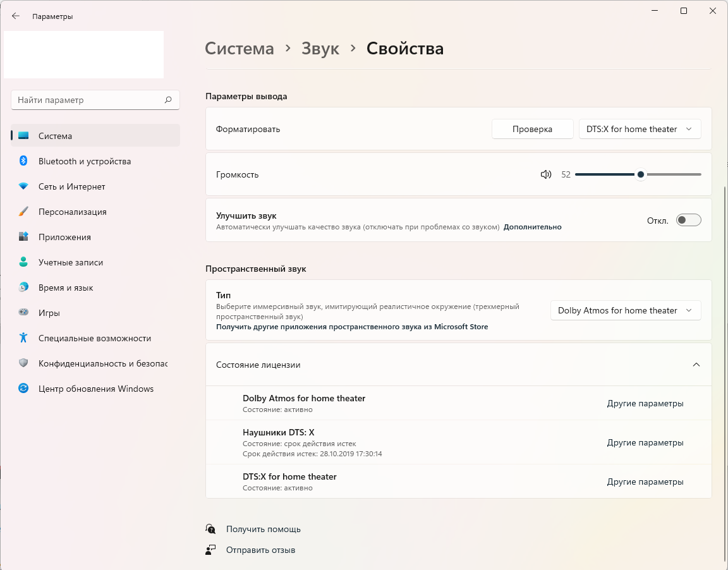Open the DTS:X for home theater format dropdown
This screenshot has height=570, width=728.
click(640, 129)
